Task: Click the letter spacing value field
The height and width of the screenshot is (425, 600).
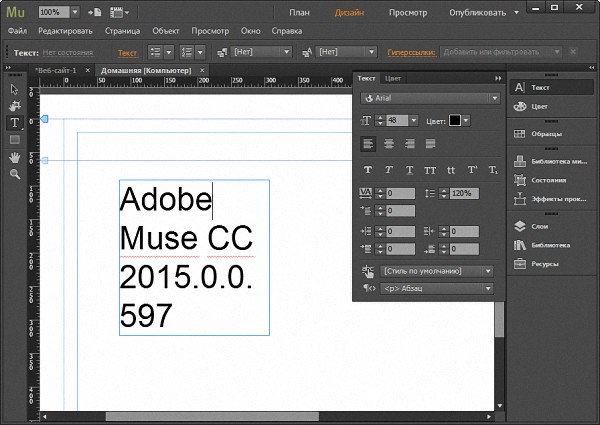Action: point(401,193)
